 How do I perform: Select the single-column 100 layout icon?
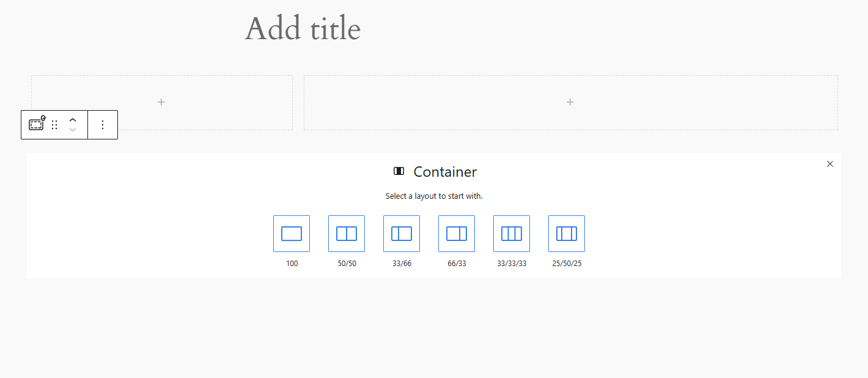click(x=292, y=234)
